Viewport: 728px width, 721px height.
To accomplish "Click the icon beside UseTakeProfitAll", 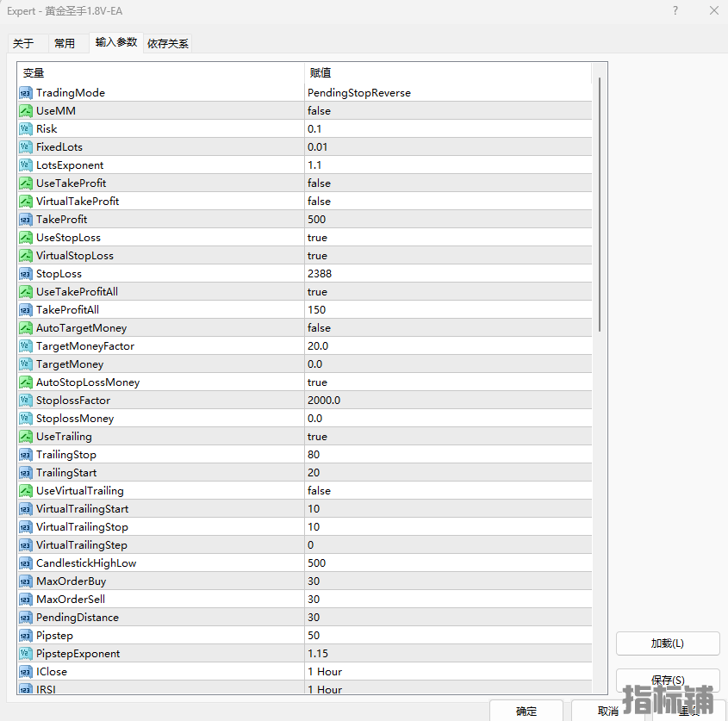I will 26,292.
